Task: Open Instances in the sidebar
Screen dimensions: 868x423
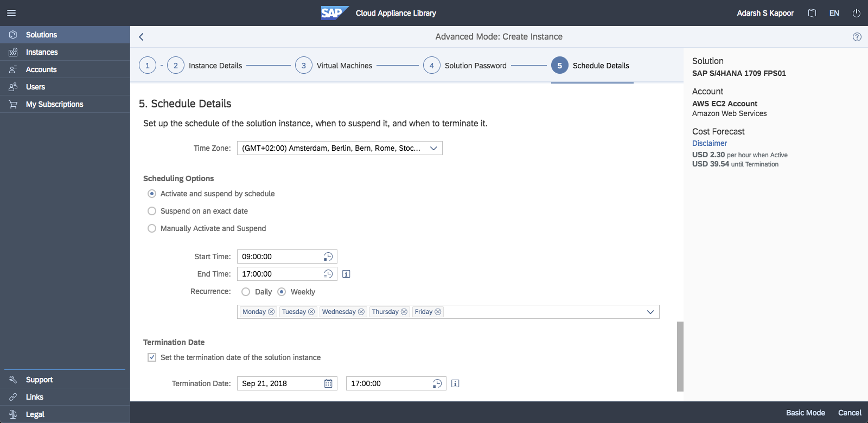Action: coord(65,52)
